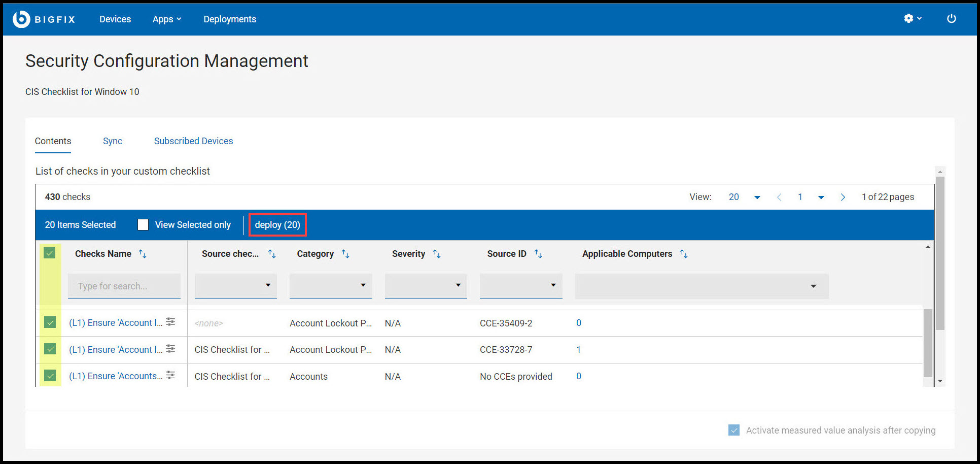Sort by Source checklist column arrows
The image size is (980, 464).
(272, 254)
